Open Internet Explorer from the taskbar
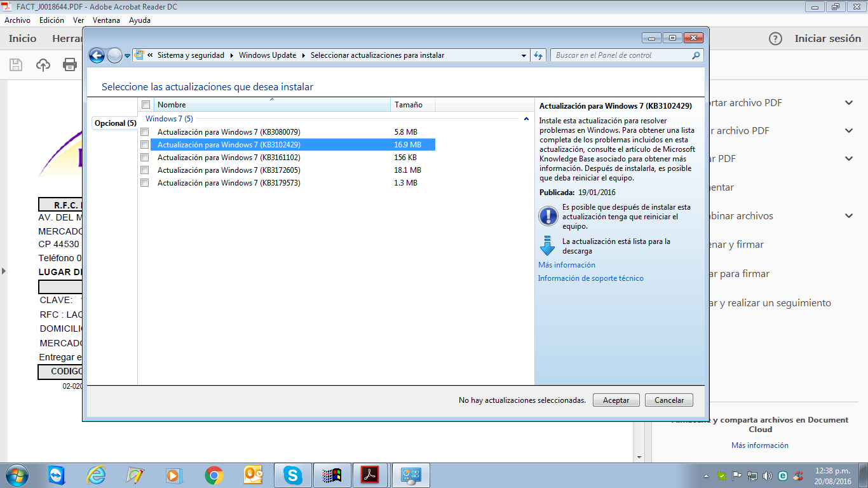 point(96,475)
